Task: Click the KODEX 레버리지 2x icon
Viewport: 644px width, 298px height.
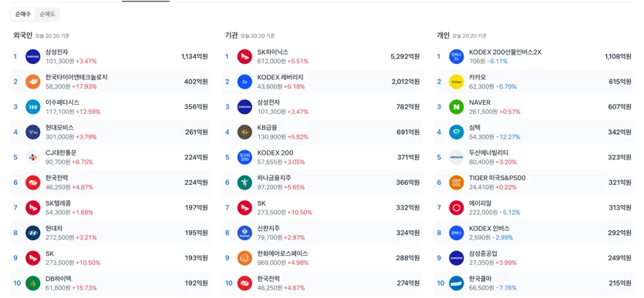Action: click(x=244, y=82)
